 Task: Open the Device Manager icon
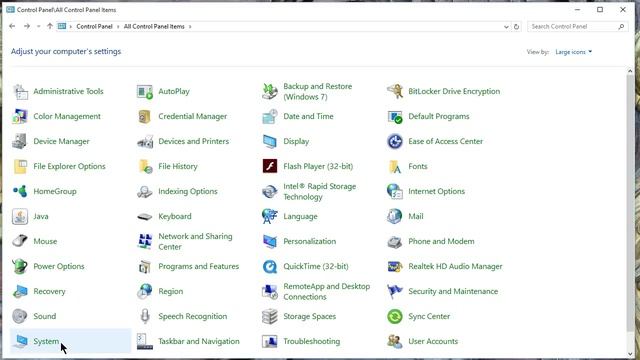[x=20, y=141]
